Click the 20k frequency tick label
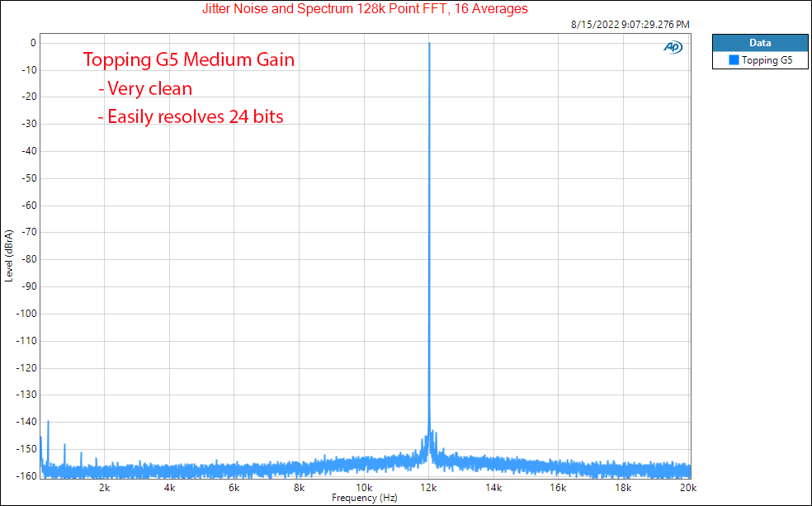 coord(688,487)
